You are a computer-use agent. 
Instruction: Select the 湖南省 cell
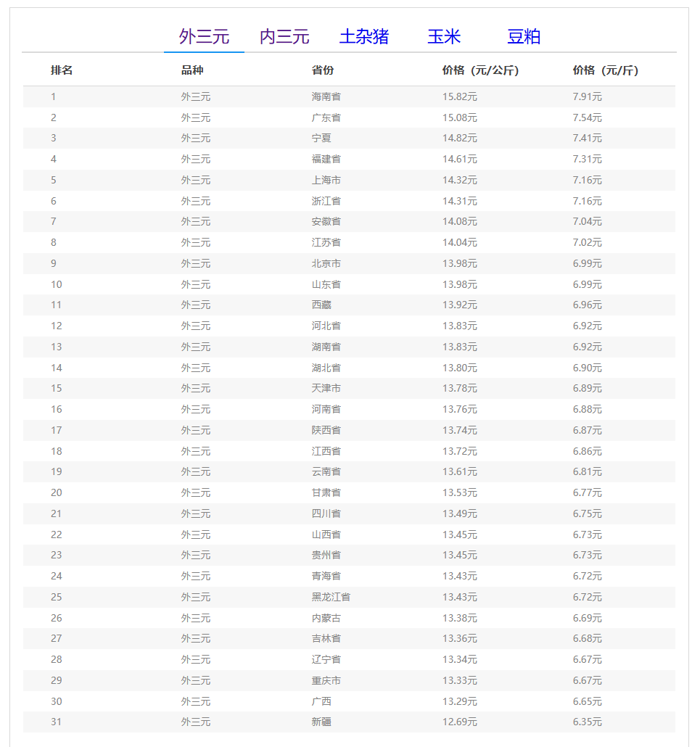click(326, 347)
